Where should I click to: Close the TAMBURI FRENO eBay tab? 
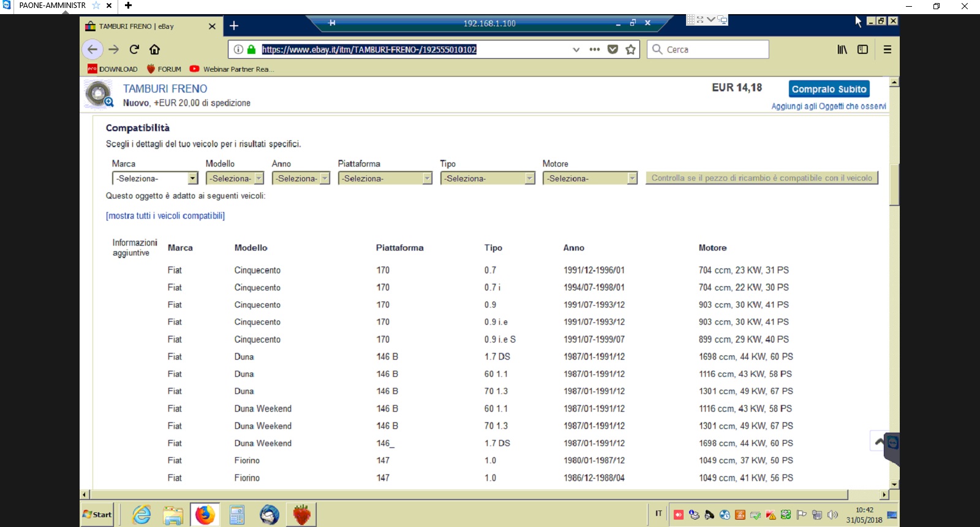pyautogui.click(x=212, y=26)
